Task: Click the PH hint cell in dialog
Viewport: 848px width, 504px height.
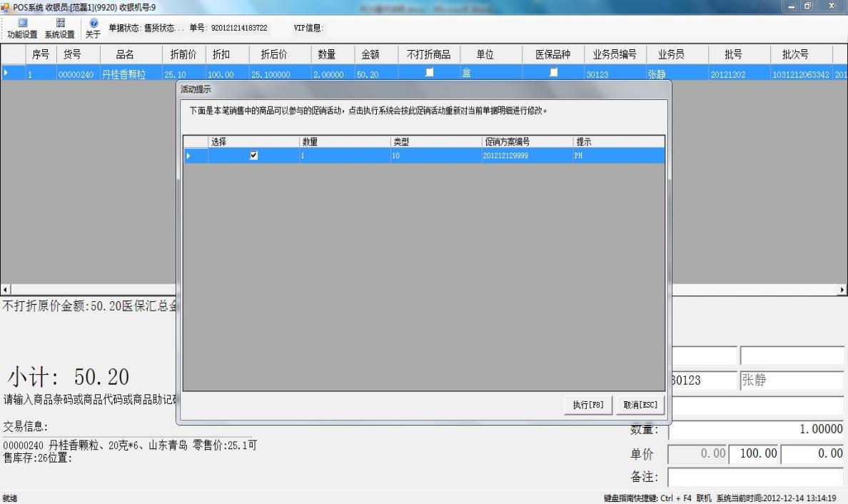Action: pos(619,156)
